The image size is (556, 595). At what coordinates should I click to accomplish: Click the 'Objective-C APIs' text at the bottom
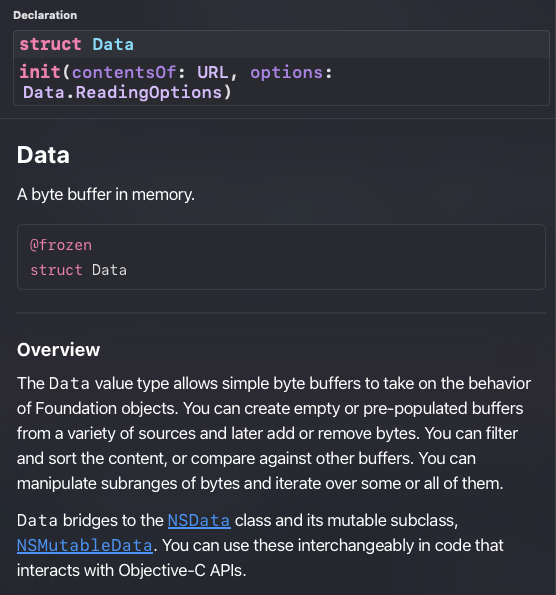(x=182, y=570)
